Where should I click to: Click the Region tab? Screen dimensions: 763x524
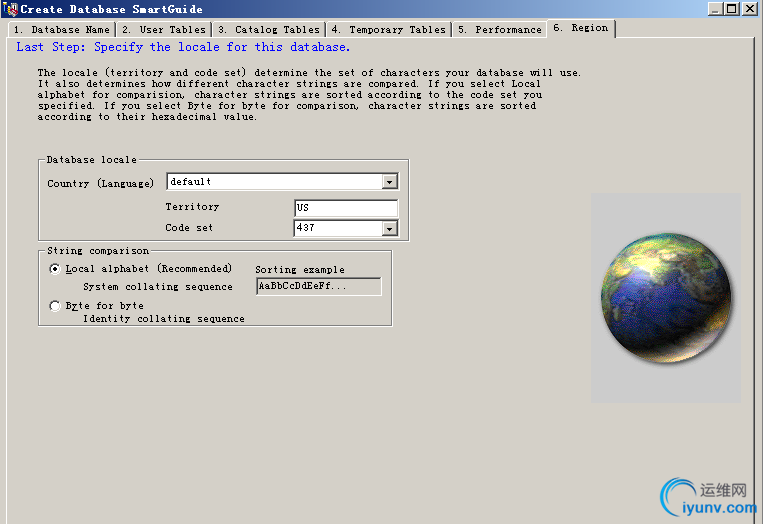click(x=581, y=28)
